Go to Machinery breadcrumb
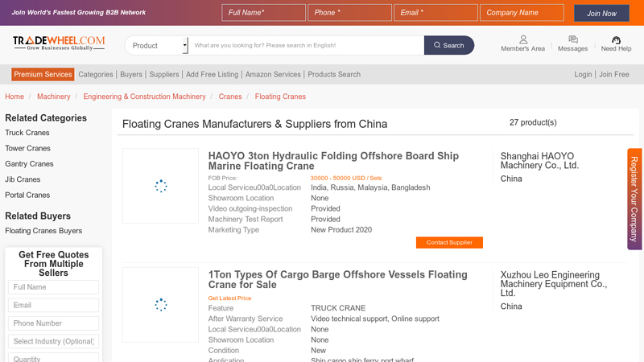This screenshot has width=644, height=362. pyautogui.click(x=53, y=97)
